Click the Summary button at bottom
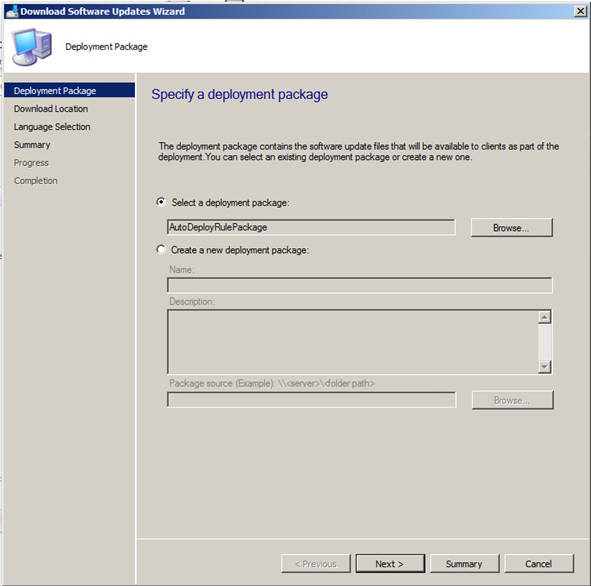591x586 pixels. coord(464,563)
